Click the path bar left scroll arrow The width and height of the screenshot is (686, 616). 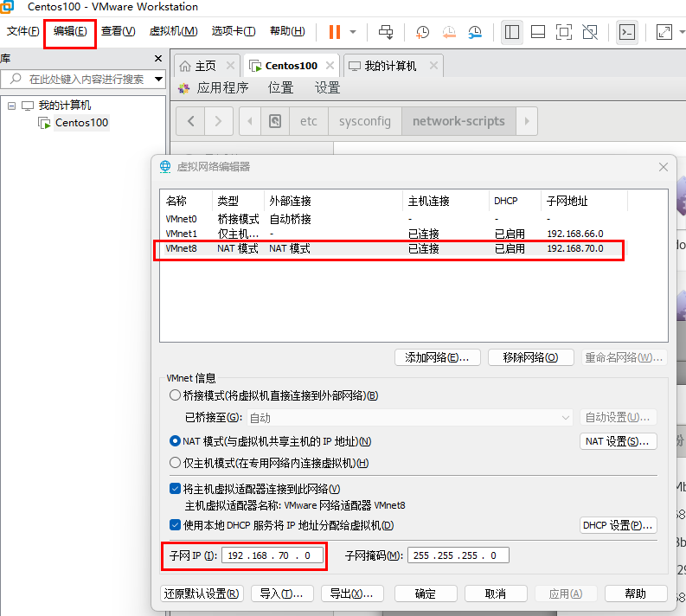(x=250, y=121)
